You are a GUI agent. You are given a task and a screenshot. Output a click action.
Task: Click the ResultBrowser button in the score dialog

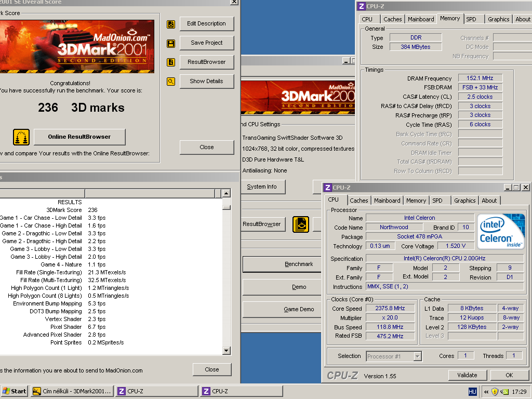pyautogui.click(x=207, y=62)
